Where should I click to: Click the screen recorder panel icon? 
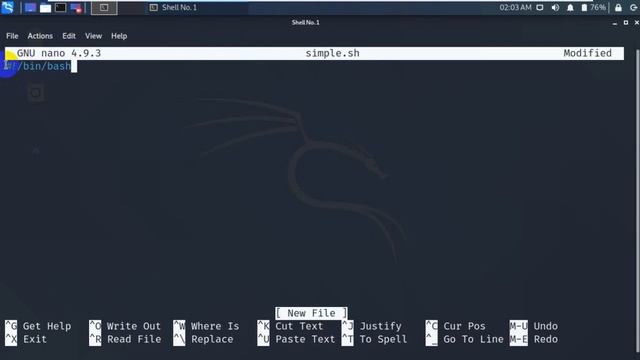point(76,8)
